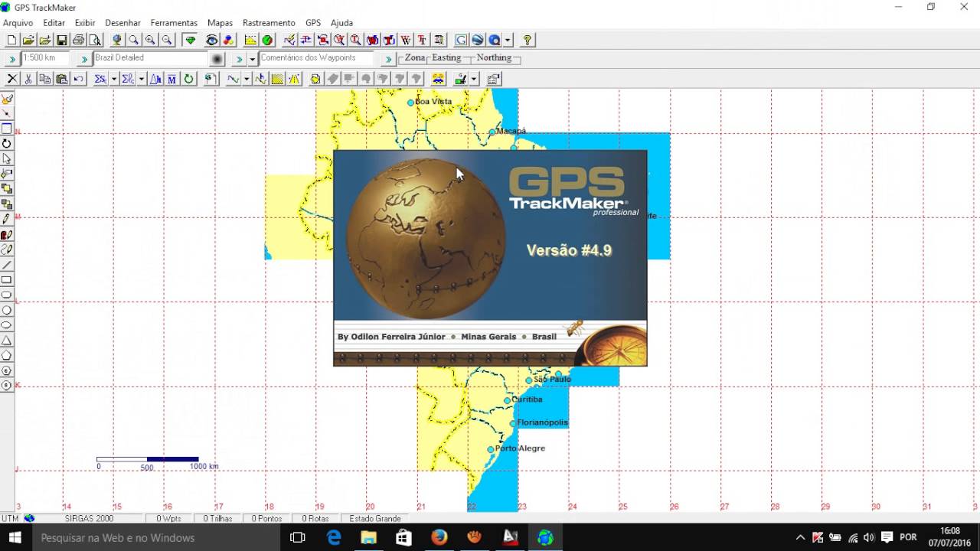Image resolution: width=980 pixels, height=551 pixels.
Task: Open the dropdown before Comentários dos Waypoints
Action: [252, 58]
